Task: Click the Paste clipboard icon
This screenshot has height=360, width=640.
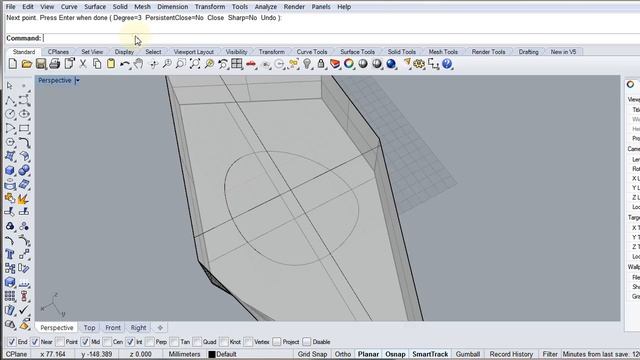Action: 111,64
